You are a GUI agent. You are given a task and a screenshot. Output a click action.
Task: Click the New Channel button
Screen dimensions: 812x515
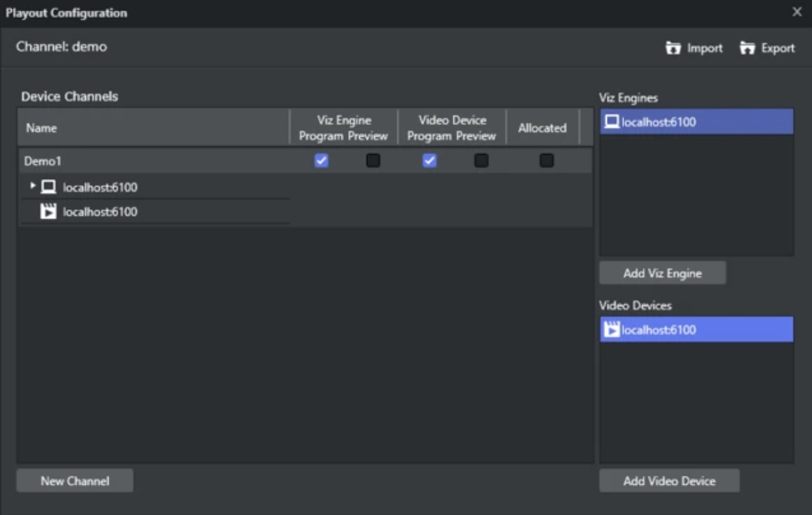pos(75,481)
